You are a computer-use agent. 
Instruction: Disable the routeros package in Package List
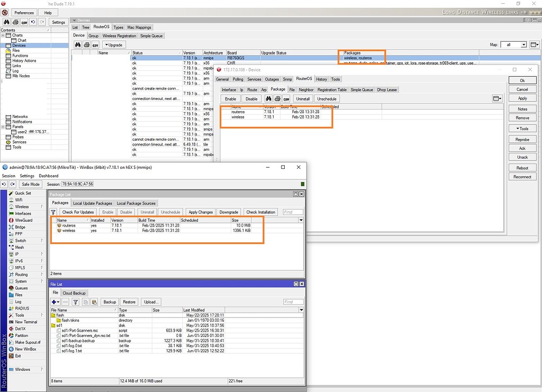coord(127,212)
